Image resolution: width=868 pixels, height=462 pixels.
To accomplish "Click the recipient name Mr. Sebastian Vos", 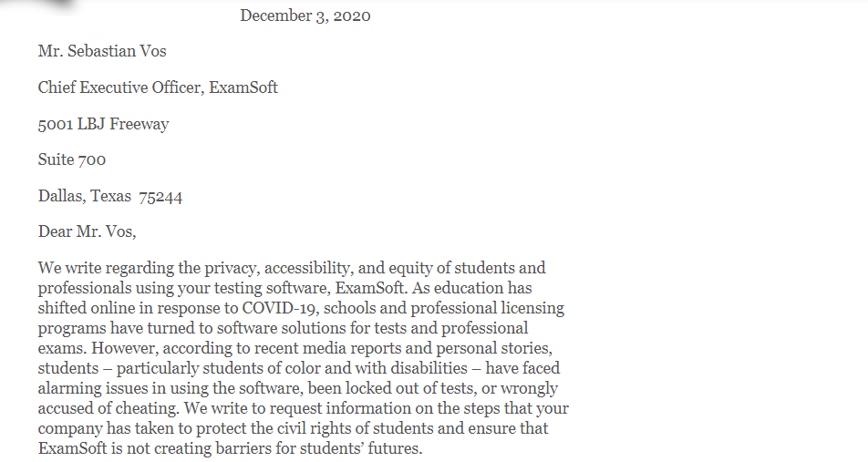I will click(x=102, y=51).
